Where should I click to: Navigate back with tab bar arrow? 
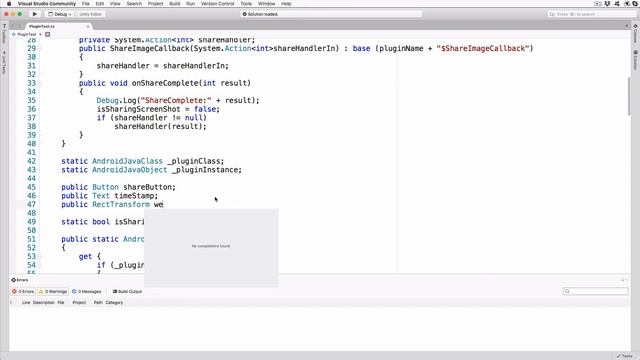[x=13, y=26]
